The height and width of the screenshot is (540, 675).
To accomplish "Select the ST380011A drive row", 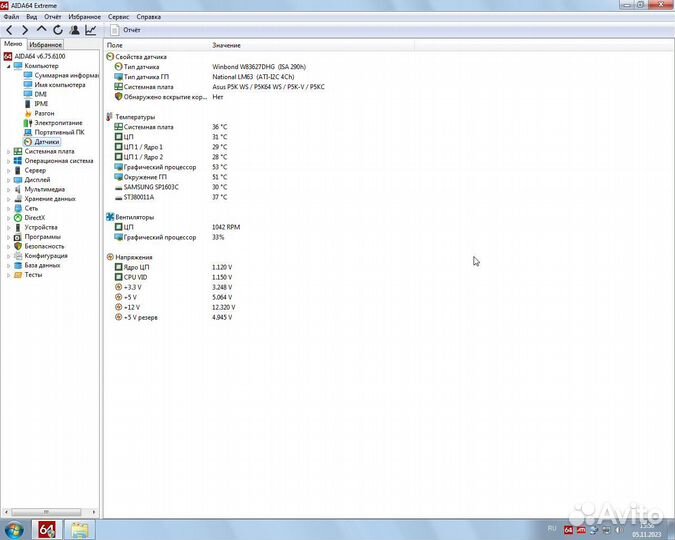I will (x=170, y=197).
